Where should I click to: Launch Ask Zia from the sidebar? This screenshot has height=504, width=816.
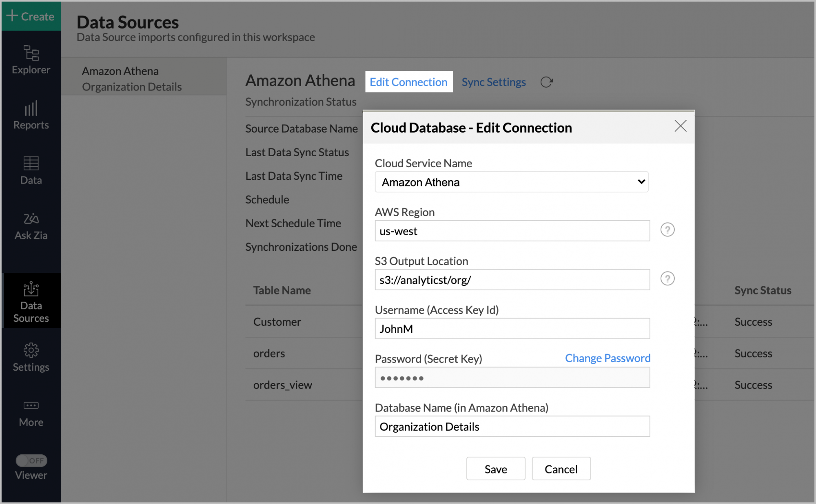[x=30, y=225]
